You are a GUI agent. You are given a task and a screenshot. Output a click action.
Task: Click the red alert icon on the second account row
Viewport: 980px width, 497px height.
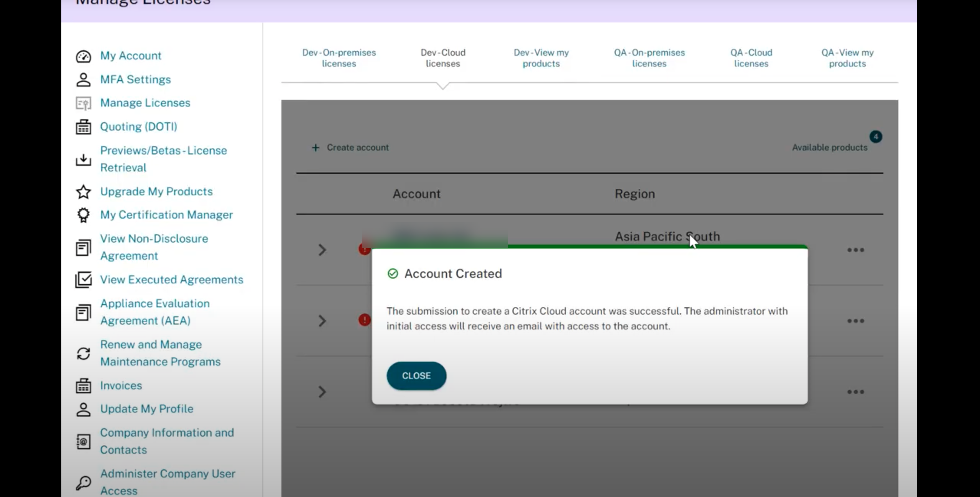click(x=364, y=320)
